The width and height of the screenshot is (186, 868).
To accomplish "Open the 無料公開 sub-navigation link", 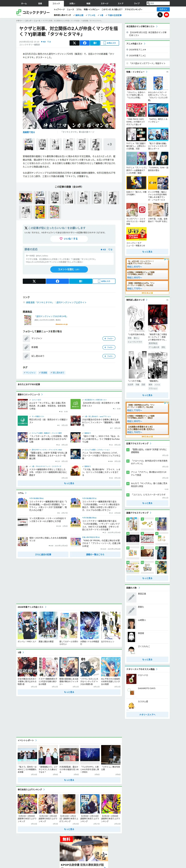I will [79, 15].
